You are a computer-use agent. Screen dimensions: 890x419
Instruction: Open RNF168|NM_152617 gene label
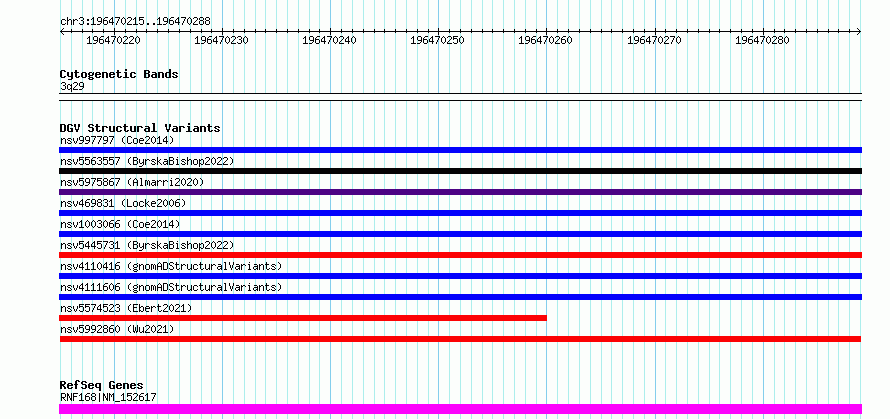tap(108, 397)
